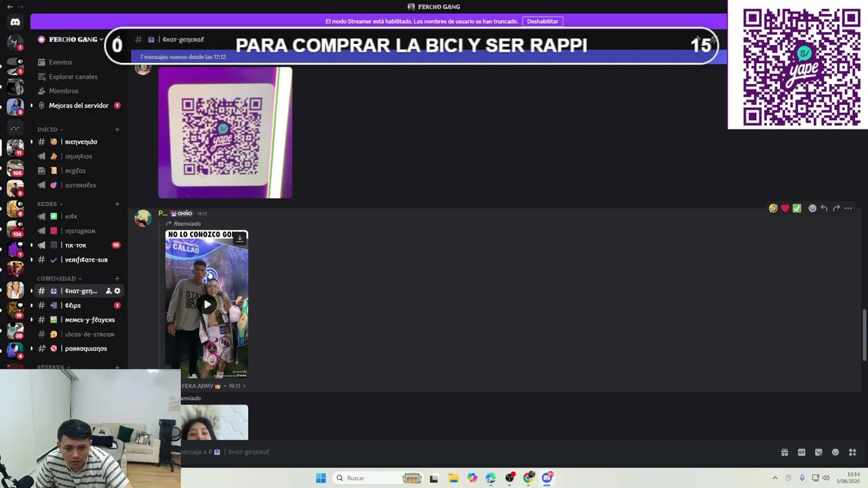The image size is (868, 488).
Task: Click the chat vertical scrollbar thumb
Action: [x=864, y=335]
